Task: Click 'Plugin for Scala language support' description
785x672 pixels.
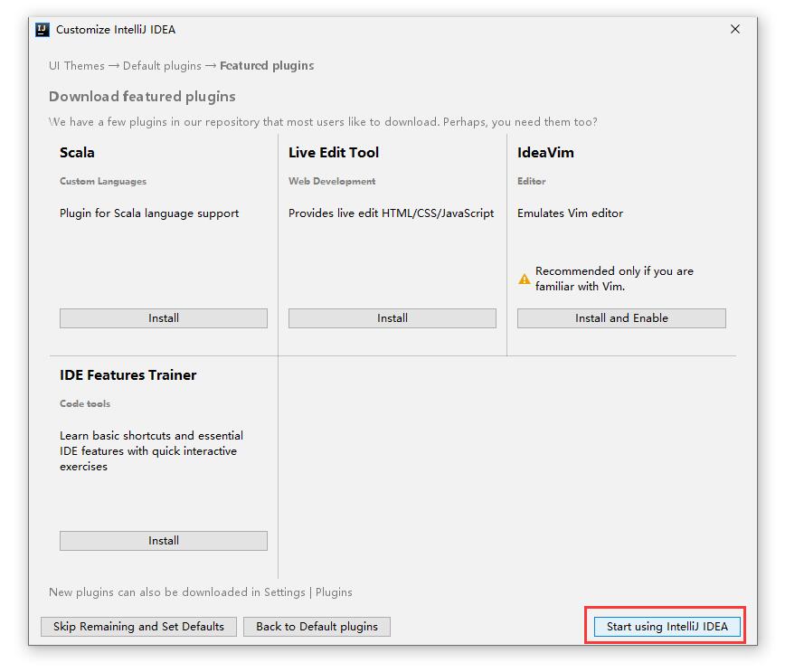Action: point(149,213)
